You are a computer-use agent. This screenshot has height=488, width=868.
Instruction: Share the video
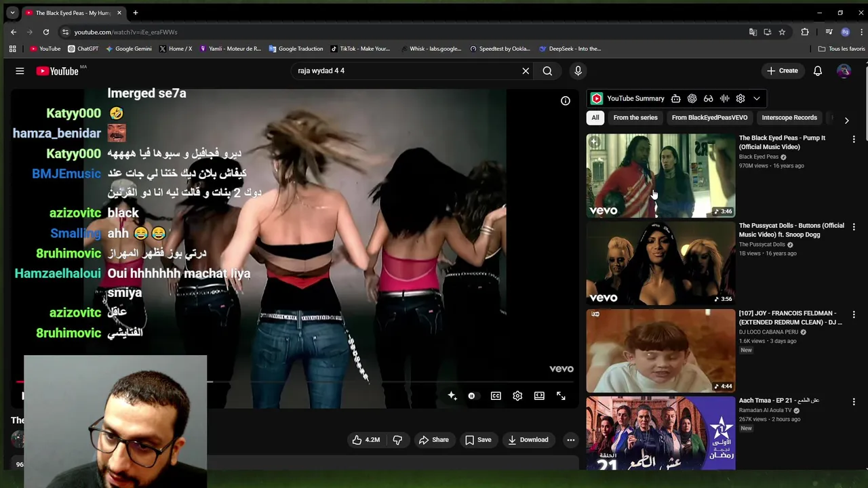pos(434,440)
